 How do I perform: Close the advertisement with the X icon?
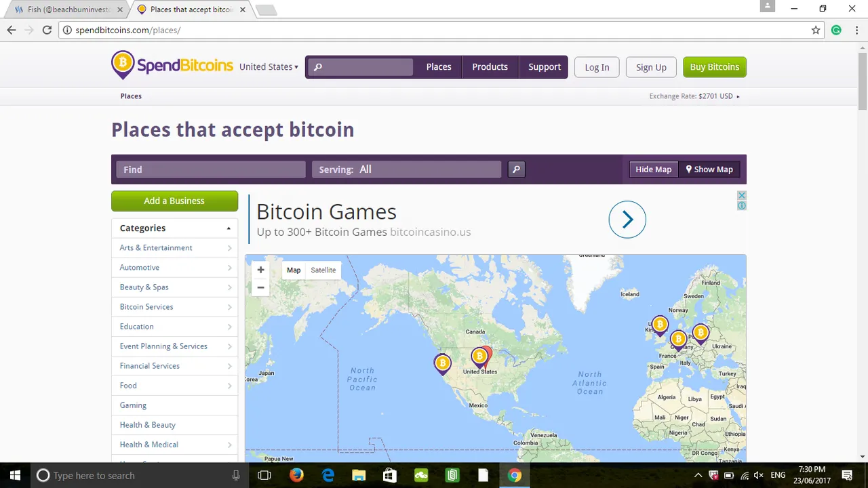tap(741, 195)
